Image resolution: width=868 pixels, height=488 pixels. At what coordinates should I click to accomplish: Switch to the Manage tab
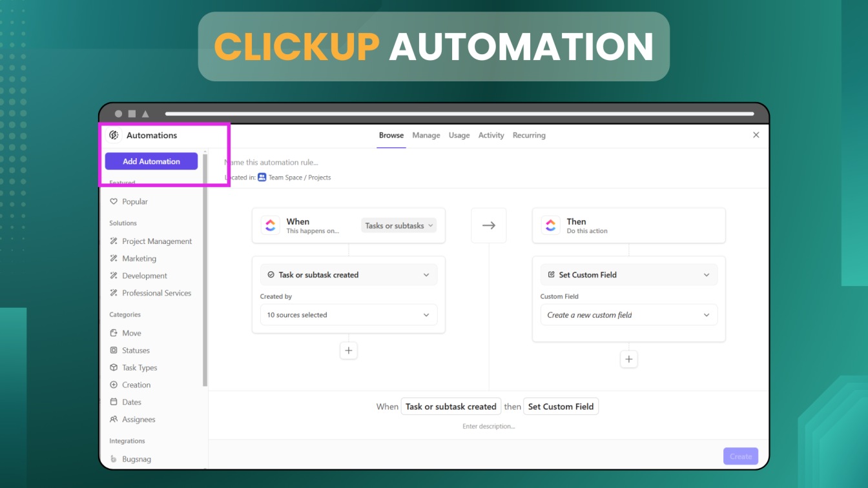click(426, 136)
